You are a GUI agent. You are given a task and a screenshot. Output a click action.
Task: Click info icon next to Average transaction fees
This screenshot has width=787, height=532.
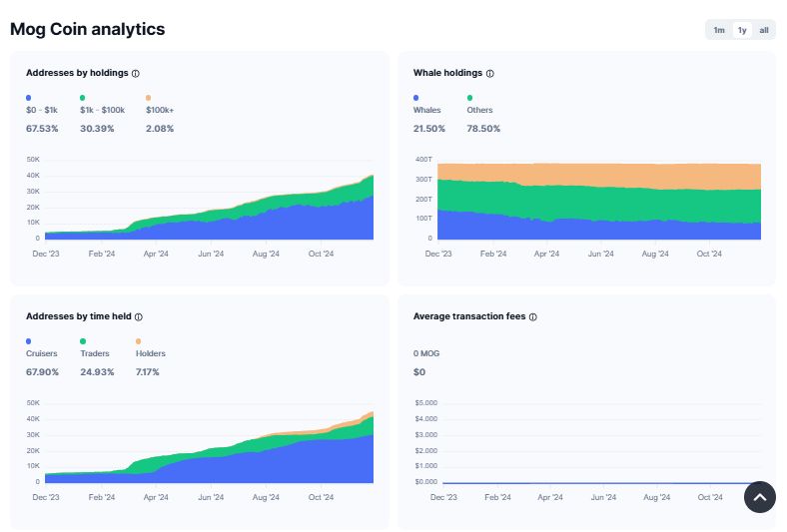[x=532, y=316]
